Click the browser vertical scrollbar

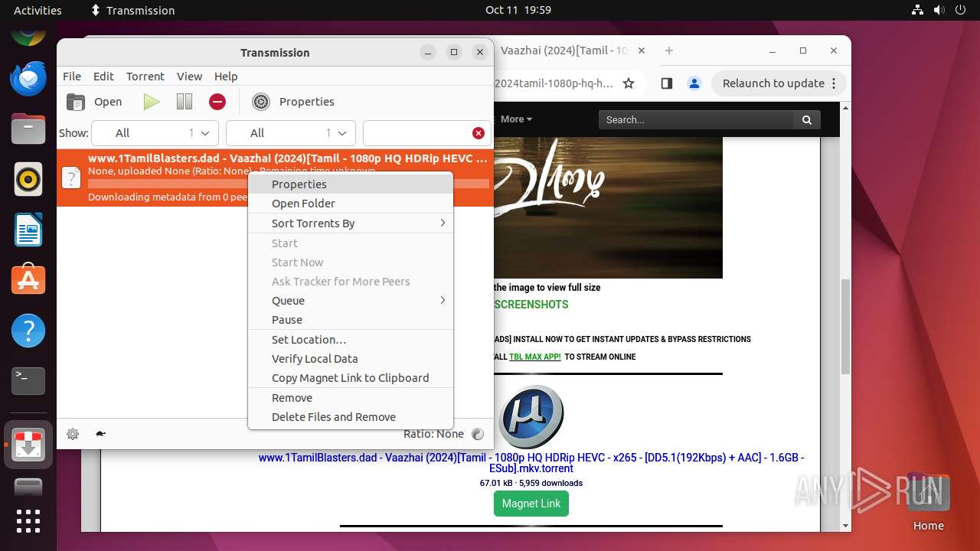[845, 327]
